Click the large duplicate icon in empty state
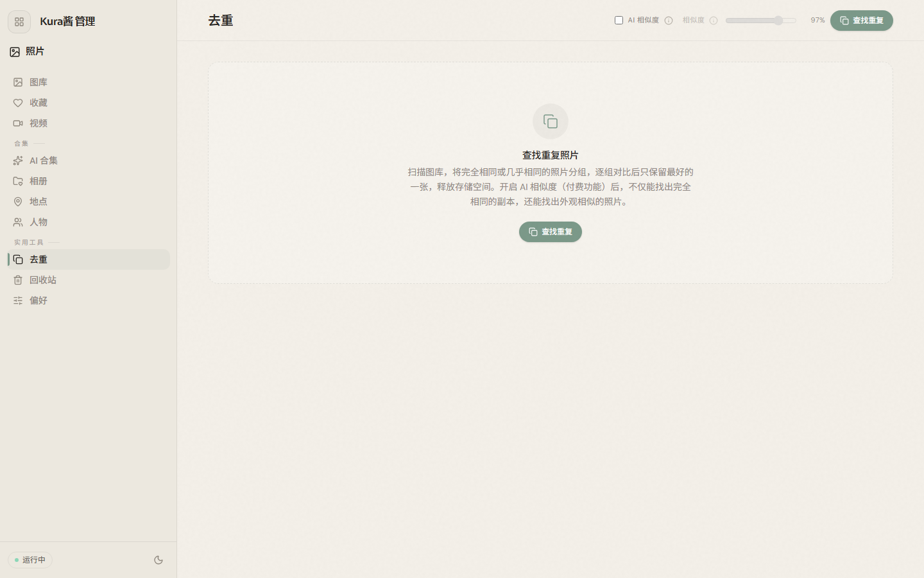 coord(551,121)
